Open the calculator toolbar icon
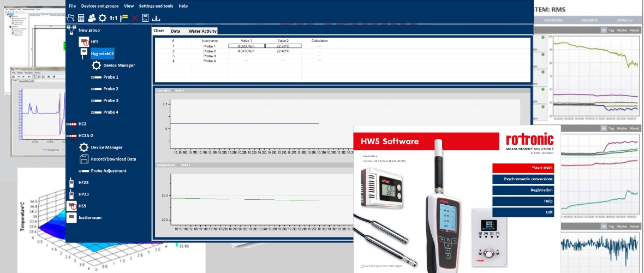644x273 pixels. 81,17
